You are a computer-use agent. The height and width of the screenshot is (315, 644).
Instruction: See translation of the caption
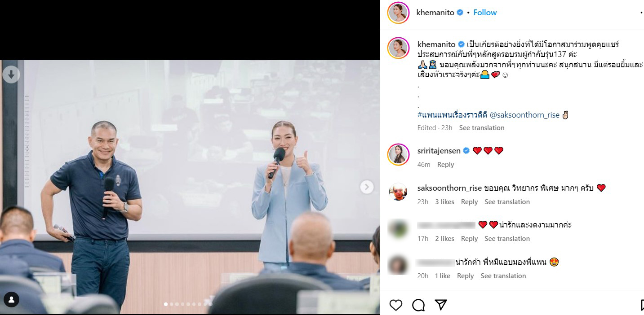click(481, 128)
